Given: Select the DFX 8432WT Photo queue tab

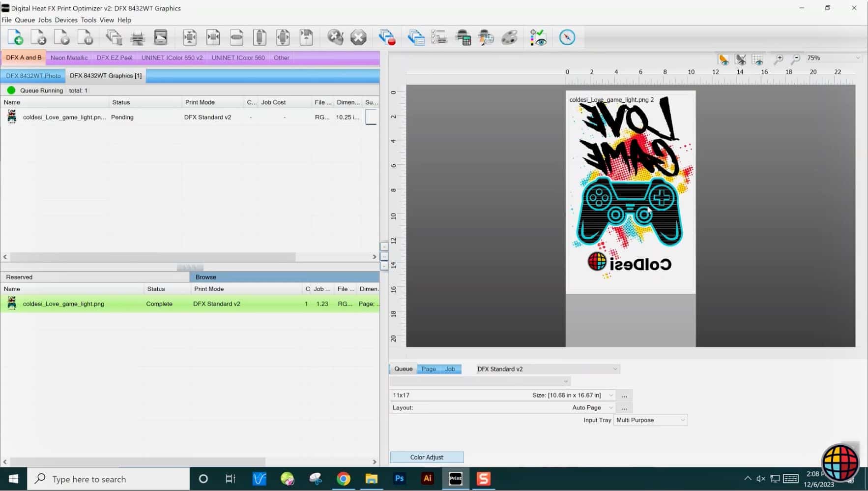Looking at the screenshot, I should (x=33, y=76).
